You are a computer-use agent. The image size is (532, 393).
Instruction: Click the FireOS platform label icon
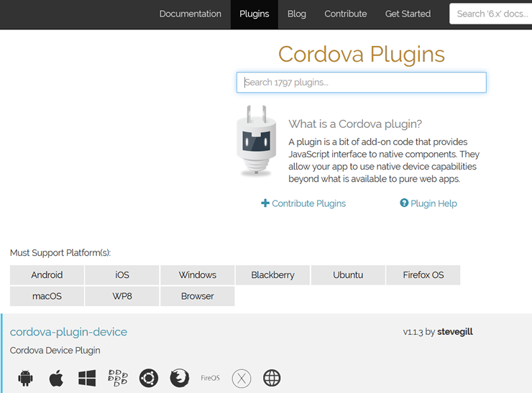point(210,378)
